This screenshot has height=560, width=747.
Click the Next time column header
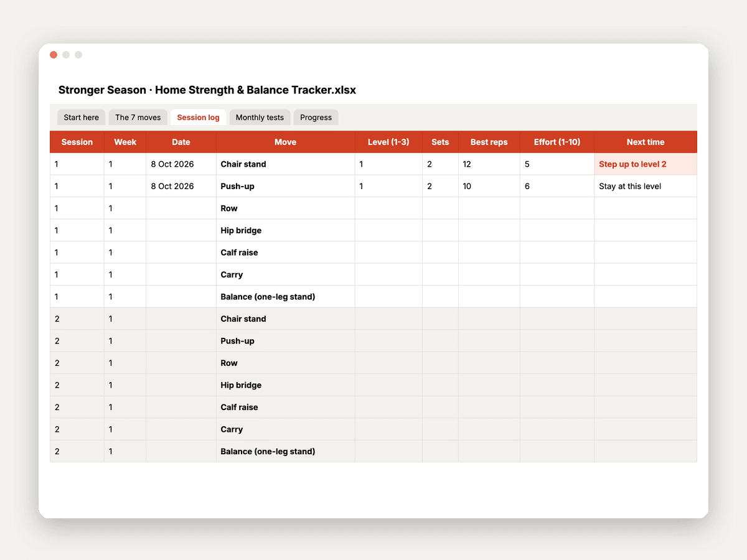(x=646, y=142)
